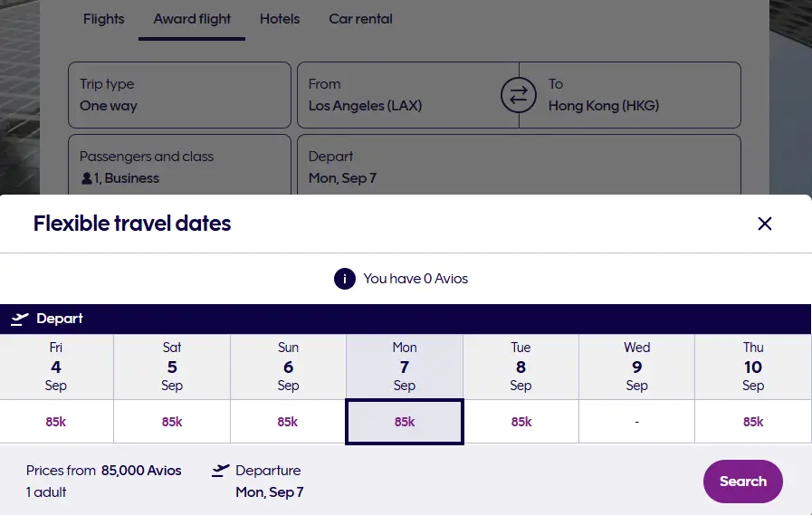Select Tue 8 Sep 85k price
Image resolution: width=812 pixels, height=515 pixels.
pyautogui.click(x=521, y=422)
